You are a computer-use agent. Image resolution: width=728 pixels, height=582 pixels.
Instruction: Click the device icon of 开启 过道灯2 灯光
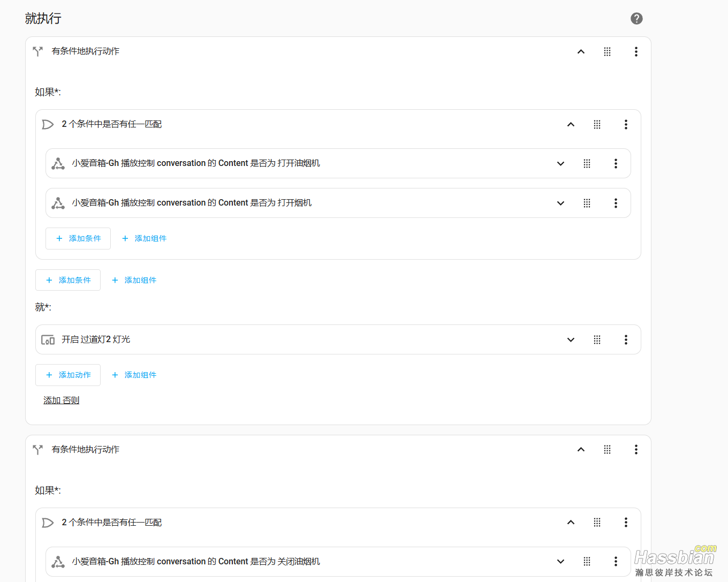tap(48, 340)
